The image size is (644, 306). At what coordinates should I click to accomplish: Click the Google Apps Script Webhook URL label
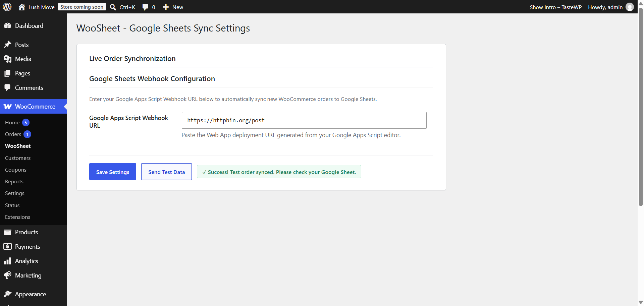128,122
